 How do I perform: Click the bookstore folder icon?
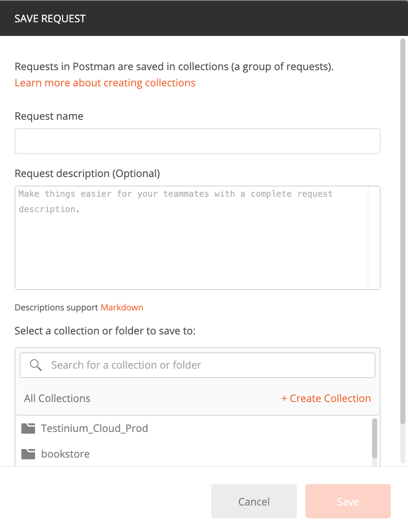28,454
